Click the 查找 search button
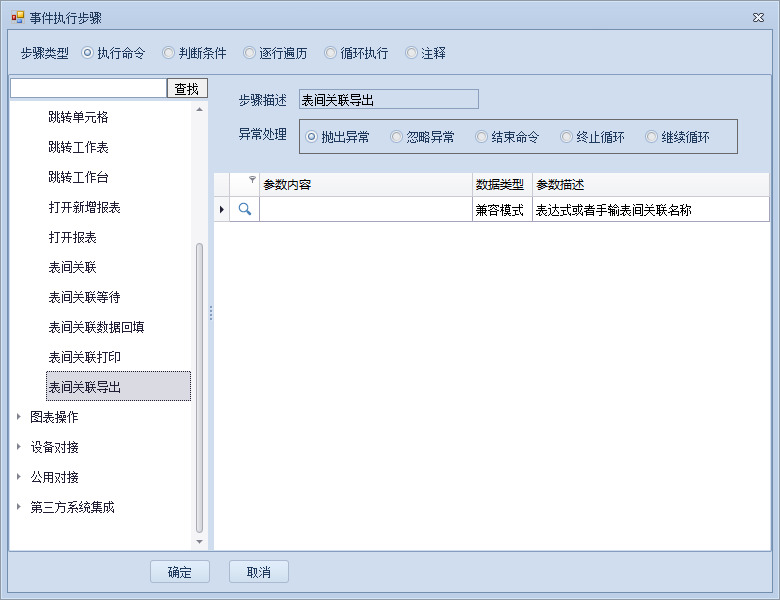Image resolution: width=780 pixels, height=600 pixels. 187,89
